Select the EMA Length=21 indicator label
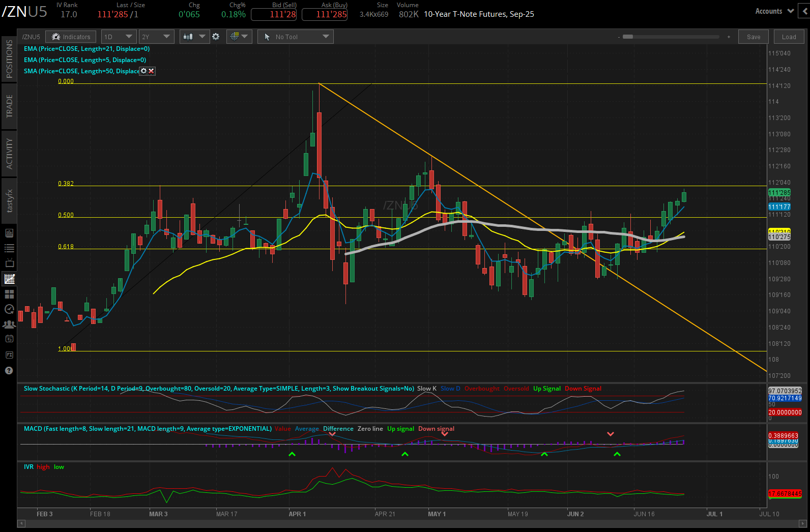 (x=86, y=49)
